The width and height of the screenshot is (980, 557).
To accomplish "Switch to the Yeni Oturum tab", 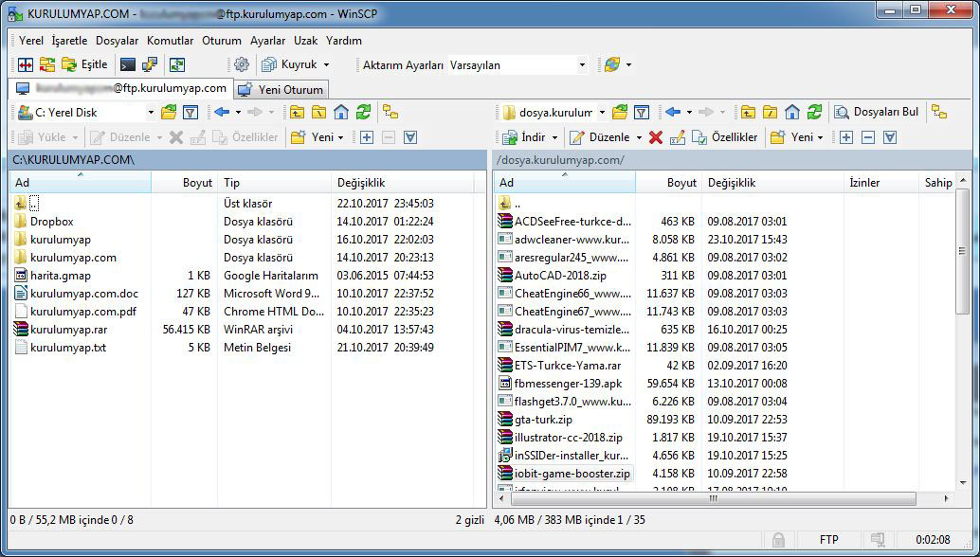I will pyautogui.click(x=281, y=89).
